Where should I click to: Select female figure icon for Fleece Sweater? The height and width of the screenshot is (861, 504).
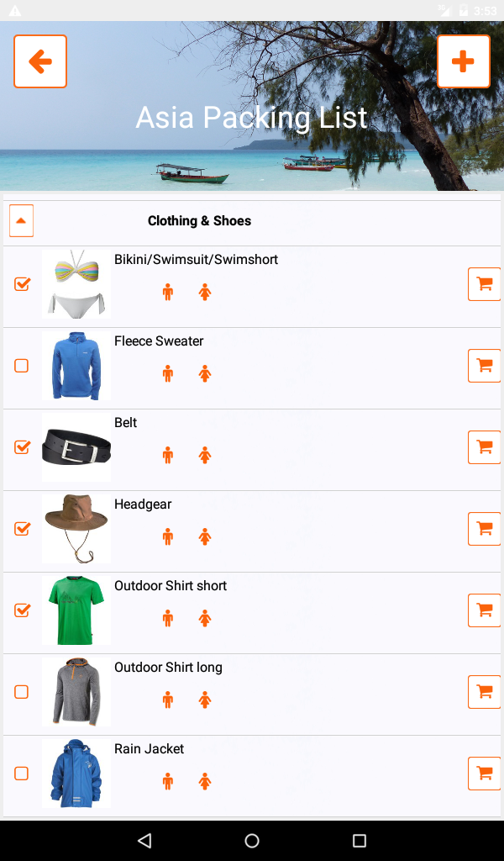click(205, 374)
